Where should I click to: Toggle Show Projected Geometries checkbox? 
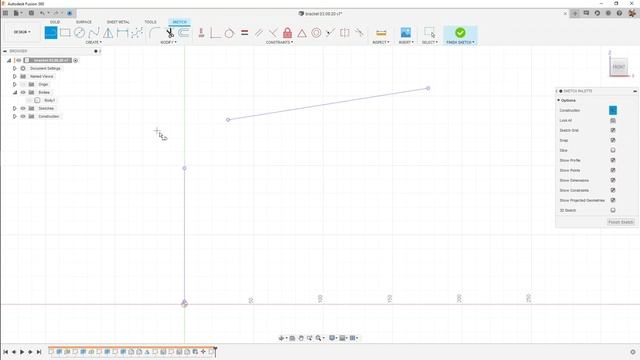613,200
